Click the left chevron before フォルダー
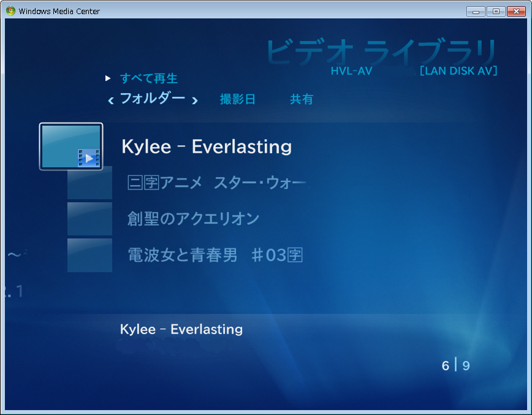532x415 pixels. coord(110,101)
